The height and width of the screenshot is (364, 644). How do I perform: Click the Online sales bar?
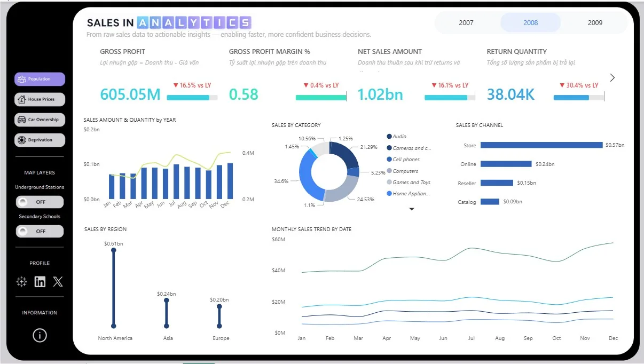506,164
